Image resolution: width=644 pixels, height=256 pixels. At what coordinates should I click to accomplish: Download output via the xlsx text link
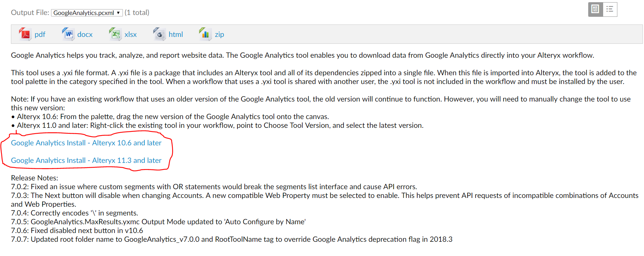coord(131,34)
